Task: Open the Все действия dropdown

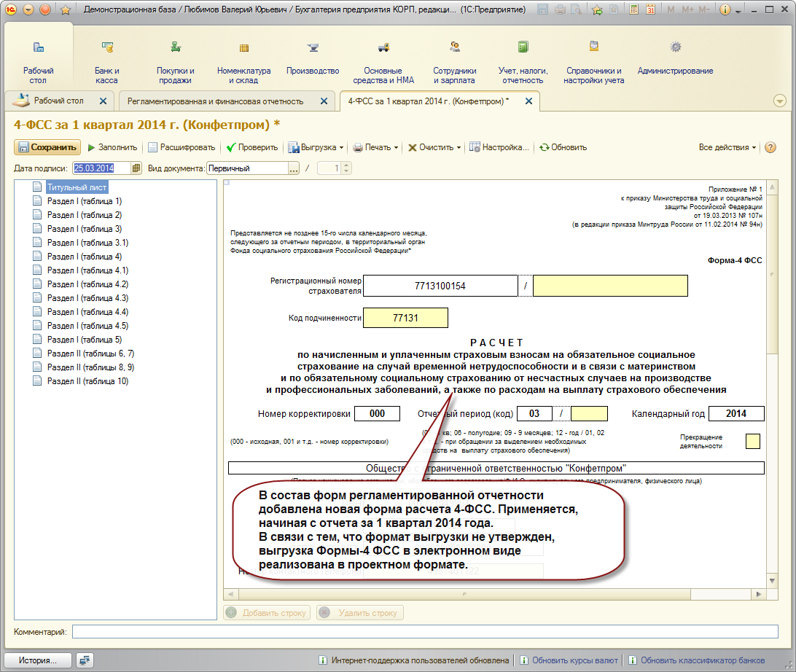Action: click(727, 147)
